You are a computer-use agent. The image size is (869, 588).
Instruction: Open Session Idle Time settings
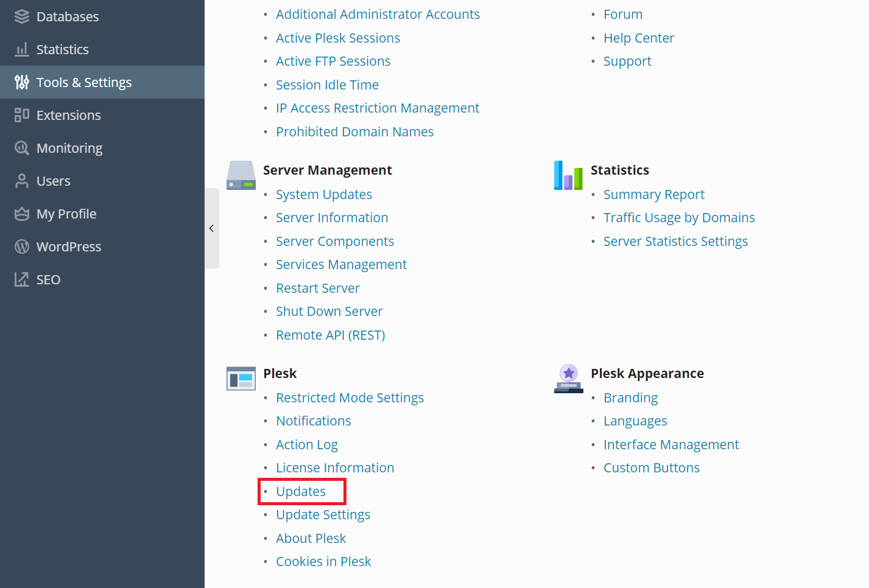[327, 85]
